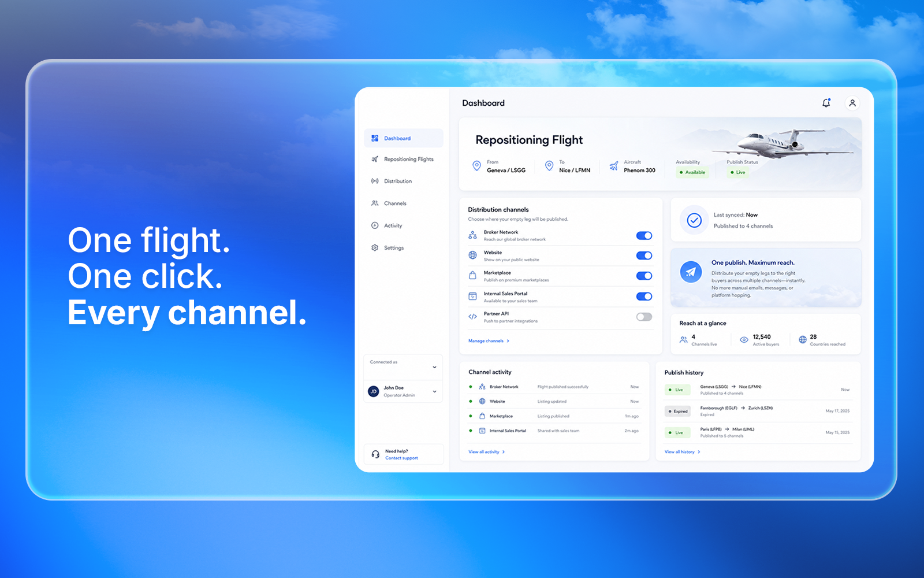This screenshot has width=924, height=578.
Task: Open the View all history link
Action: [x=682, y=452]
